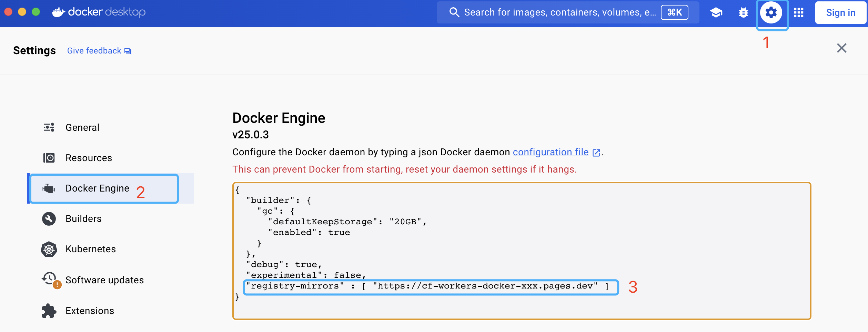Click the General sliders icon

click(x=49, y=127)
